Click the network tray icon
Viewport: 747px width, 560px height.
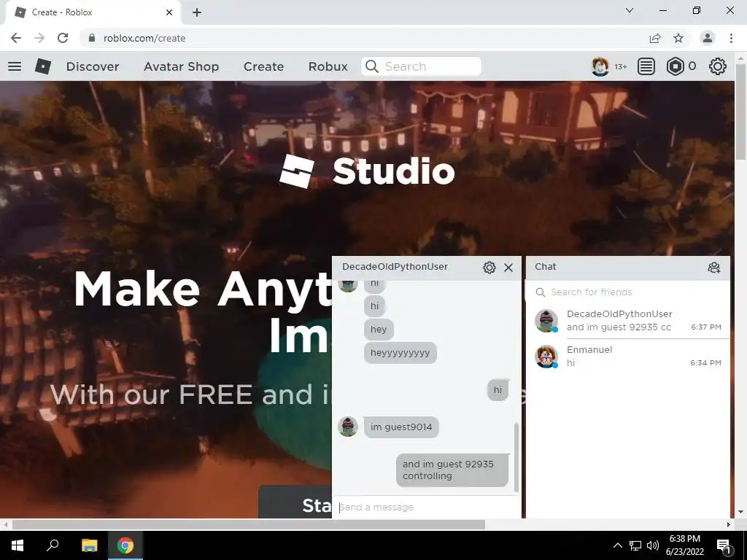[635, 545]
